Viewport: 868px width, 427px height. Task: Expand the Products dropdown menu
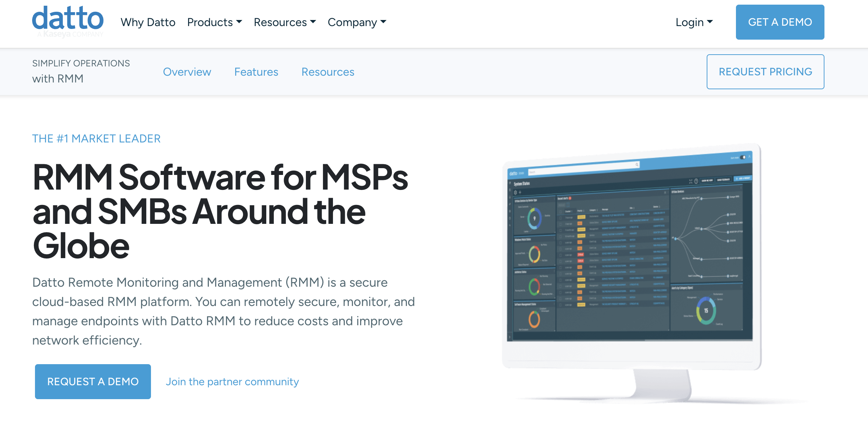(215, 22)
